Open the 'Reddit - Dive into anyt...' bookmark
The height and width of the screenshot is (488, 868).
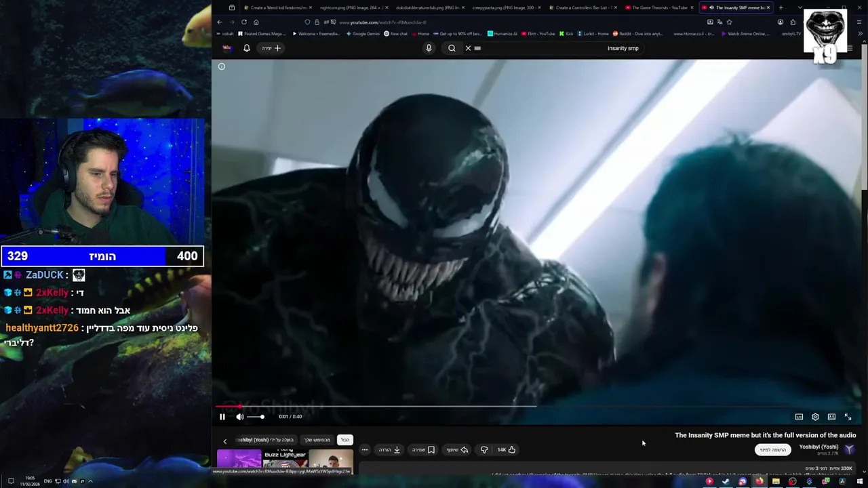tap(638, 34)
